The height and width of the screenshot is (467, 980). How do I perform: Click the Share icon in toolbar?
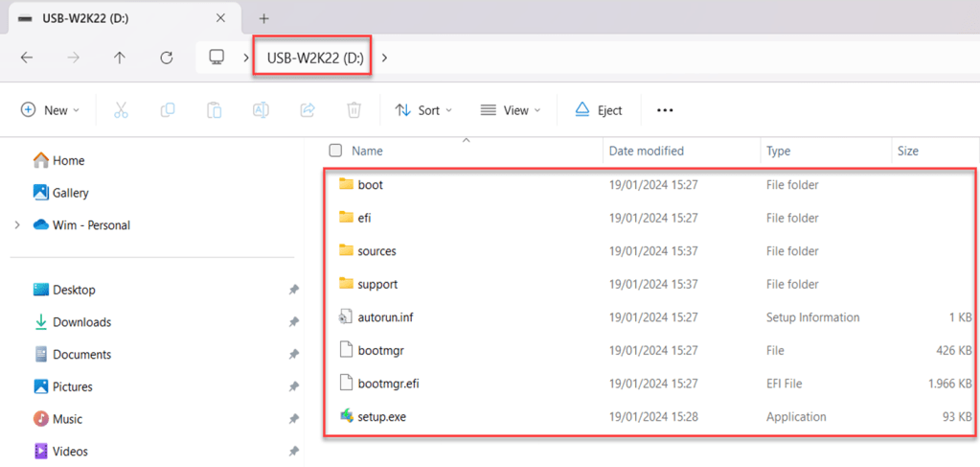[x=308, y=110]
